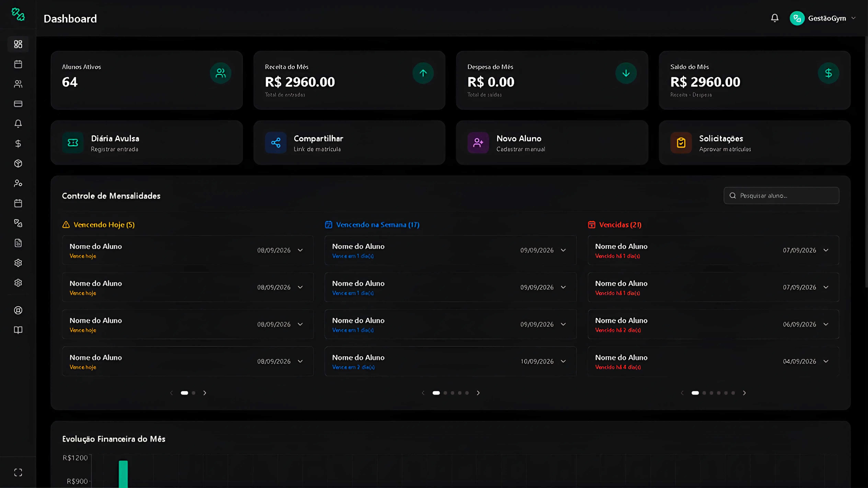Open the credit card sidebar icon
The height and width of the screenshot is (488, 868).
tap(18, 104)
